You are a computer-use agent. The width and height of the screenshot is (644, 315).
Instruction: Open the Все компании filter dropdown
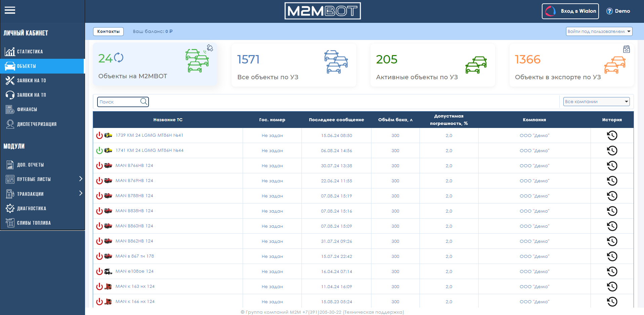point(596,101)
